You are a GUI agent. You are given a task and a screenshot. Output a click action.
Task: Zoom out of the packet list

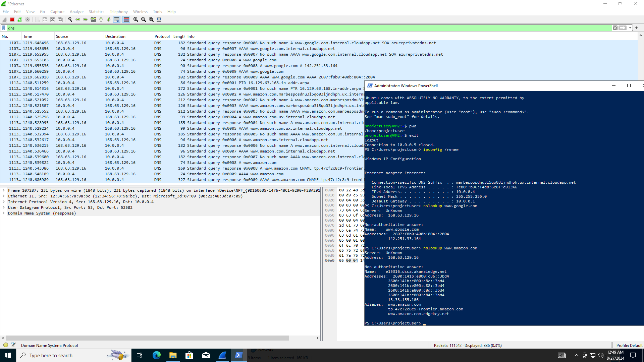click(143, 19)
